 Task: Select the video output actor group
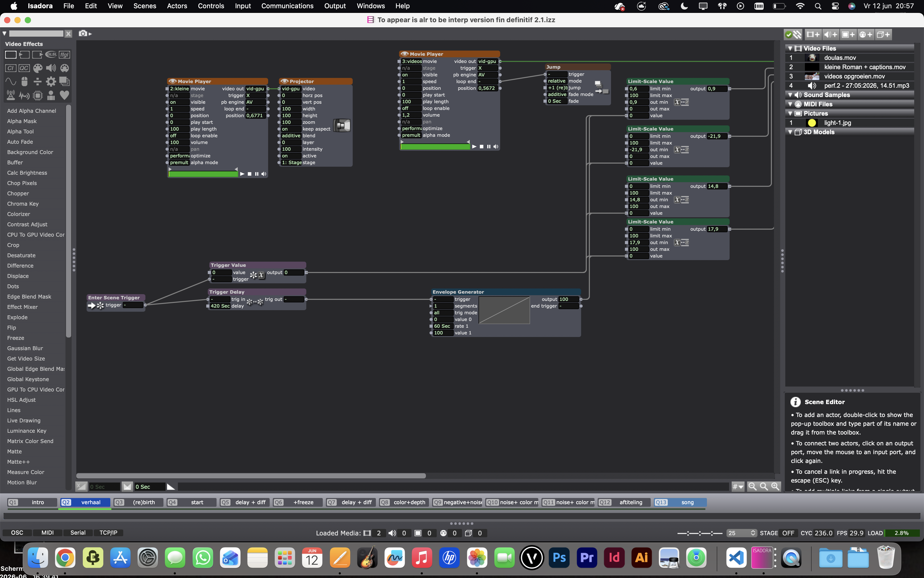[x=37, y=55]
